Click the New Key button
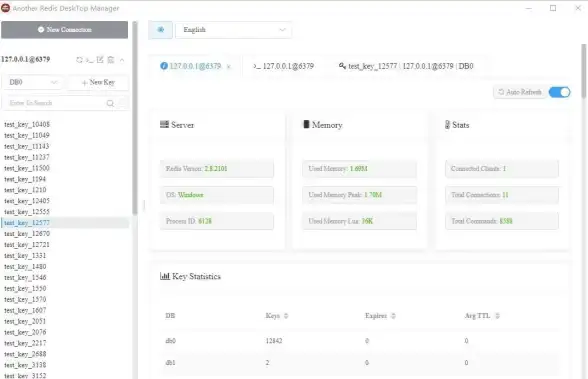Image resolution: width=588 pixels, height=379 pixels. [98, 82]
